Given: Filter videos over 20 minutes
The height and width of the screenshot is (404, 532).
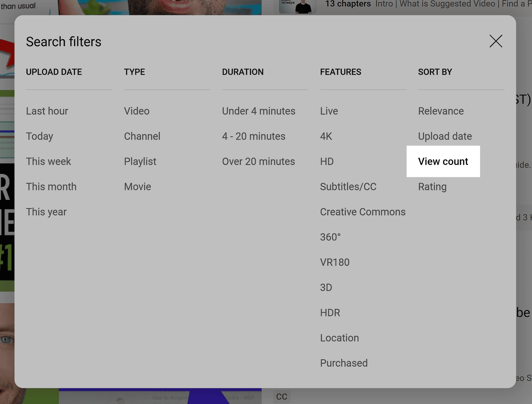Looking at the screenshot, I should (259, 161).
